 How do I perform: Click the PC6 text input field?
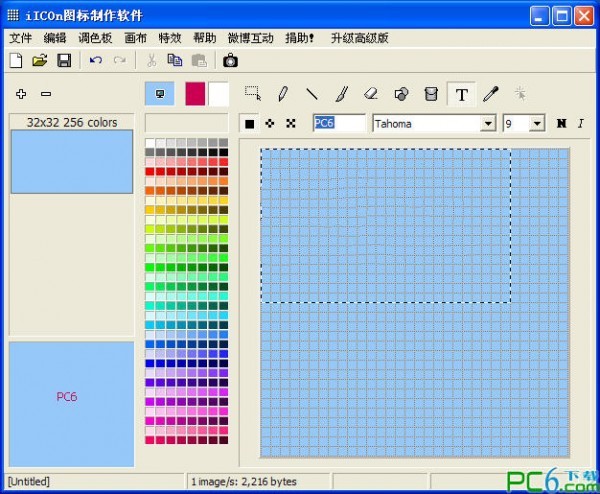click(339, 123)
